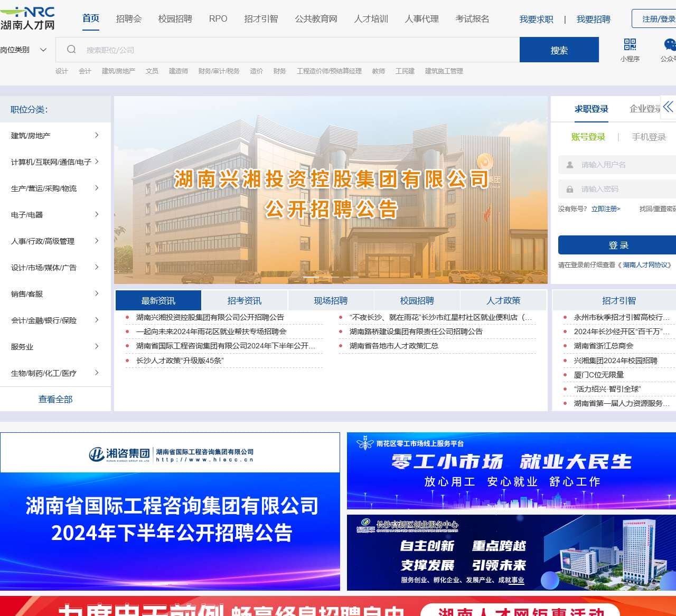Expand 会计/金融/银行/保险 category chevron

click(97, 320)
